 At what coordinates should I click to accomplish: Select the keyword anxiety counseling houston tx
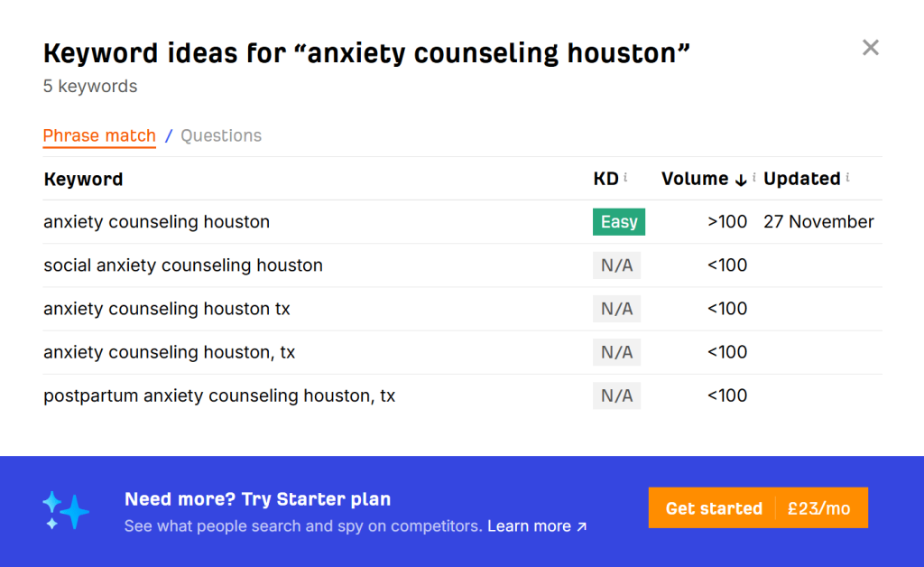(x=166, y=308)
